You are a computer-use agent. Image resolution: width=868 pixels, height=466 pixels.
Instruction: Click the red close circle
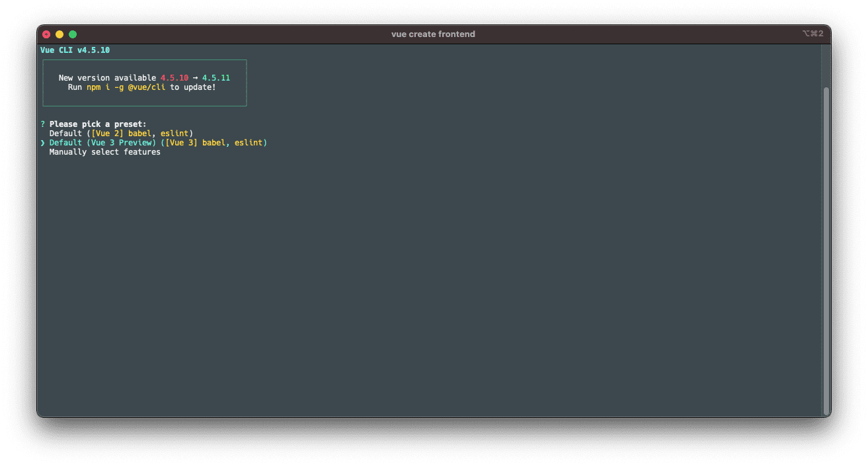pos(46,34)
